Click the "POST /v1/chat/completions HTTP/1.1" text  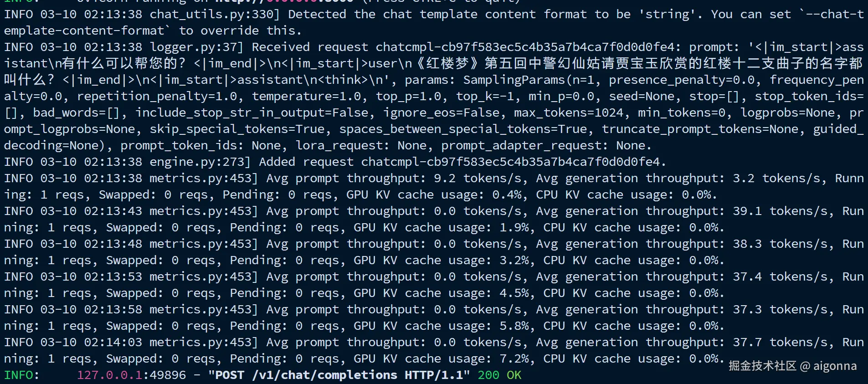point(339,375)
